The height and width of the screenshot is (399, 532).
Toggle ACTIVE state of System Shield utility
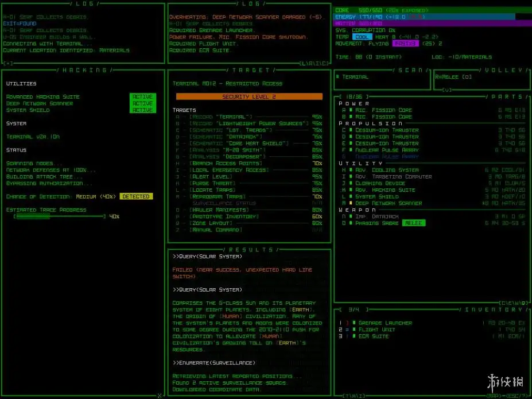[x=142, y=110]
